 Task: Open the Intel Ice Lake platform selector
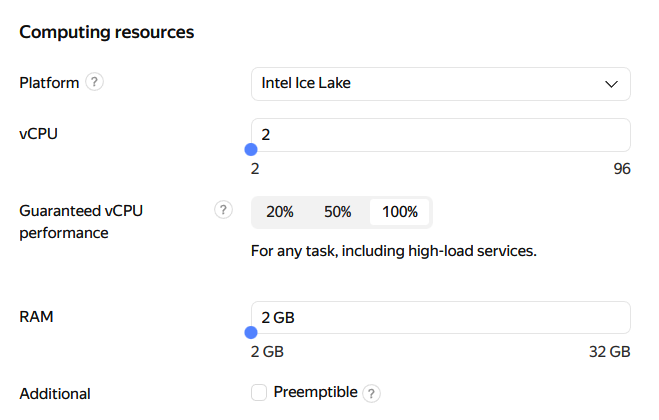coord(440,84)
